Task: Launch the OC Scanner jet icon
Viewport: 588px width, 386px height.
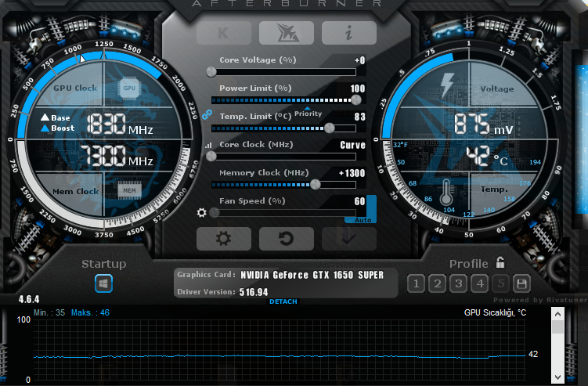Action: 286,33
